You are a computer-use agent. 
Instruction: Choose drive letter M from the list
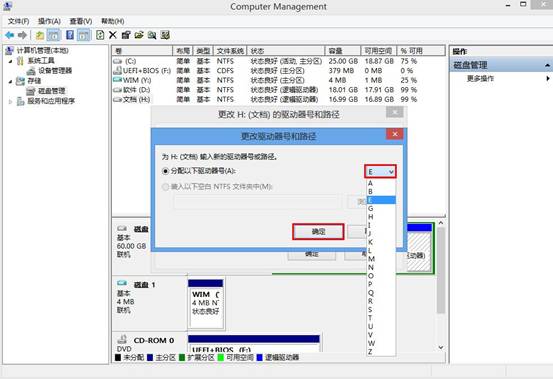click(381, 259)
